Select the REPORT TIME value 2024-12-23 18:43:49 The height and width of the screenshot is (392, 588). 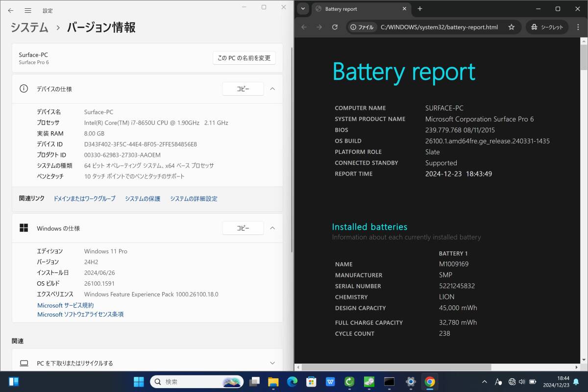pos(459,174)
